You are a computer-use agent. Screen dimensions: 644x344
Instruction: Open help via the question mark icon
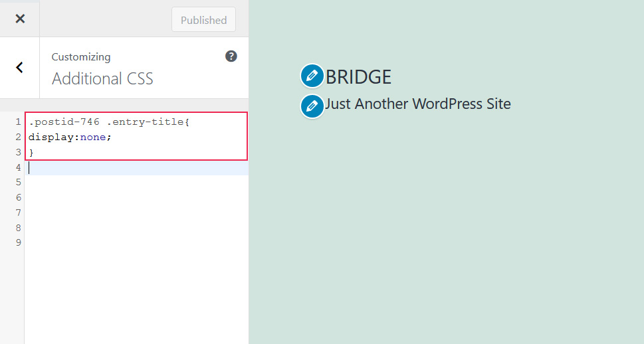click(231, 56)
